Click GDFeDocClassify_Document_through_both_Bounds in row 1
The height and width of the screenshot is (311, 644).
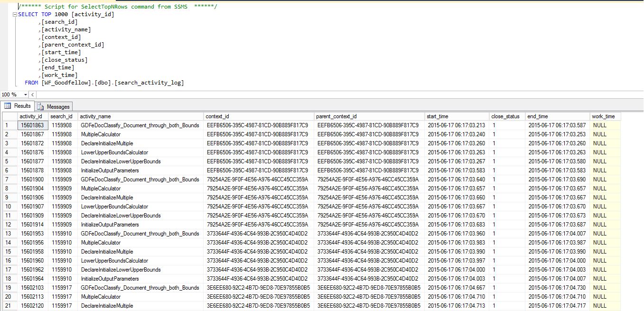[x=140, y=125]
